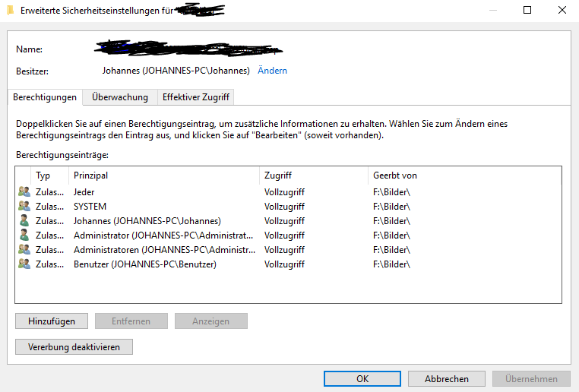
Task: Click Zulas... type cell in Administrator row
Action: pyautogui.click(x=49, y=236)
